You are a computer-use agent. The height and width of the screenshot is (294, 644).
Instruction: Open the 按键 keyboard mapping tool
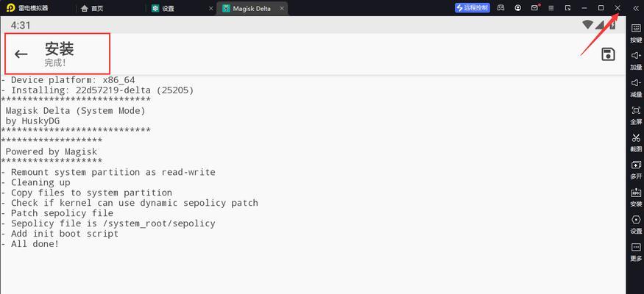click(x=636, y=32)
